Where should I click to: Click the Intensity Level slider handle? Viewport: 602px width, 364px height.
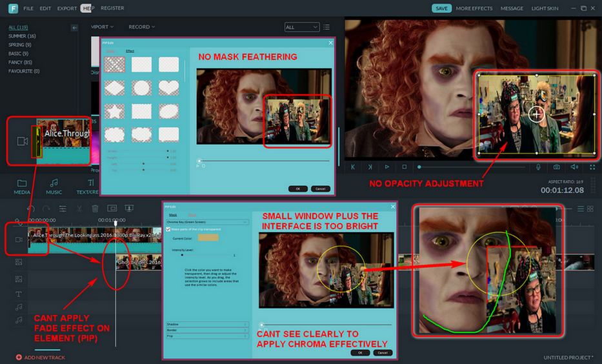point(182,254)
